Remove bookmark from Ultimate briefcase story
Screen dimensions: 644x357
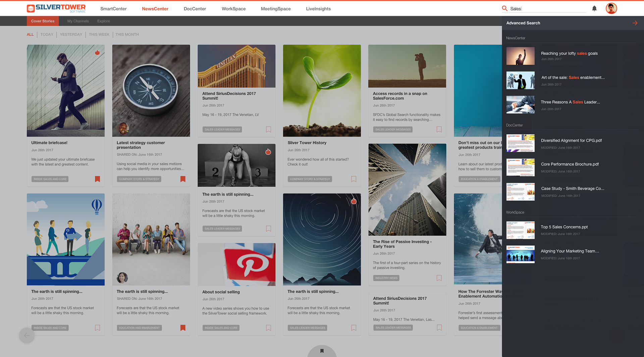coord(97,179)
